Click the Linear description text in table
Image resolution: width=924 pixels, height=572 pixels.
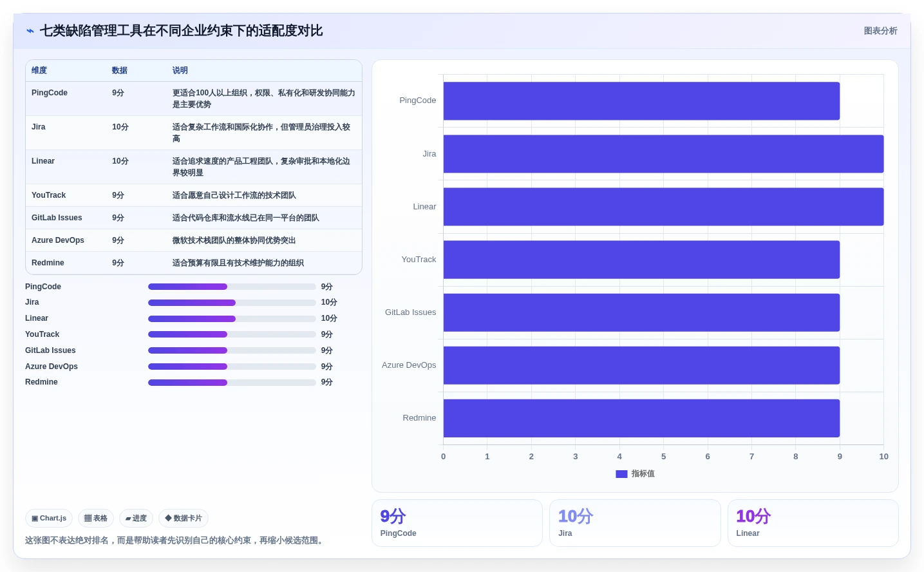pyautogui.click(x=261, y=167)
